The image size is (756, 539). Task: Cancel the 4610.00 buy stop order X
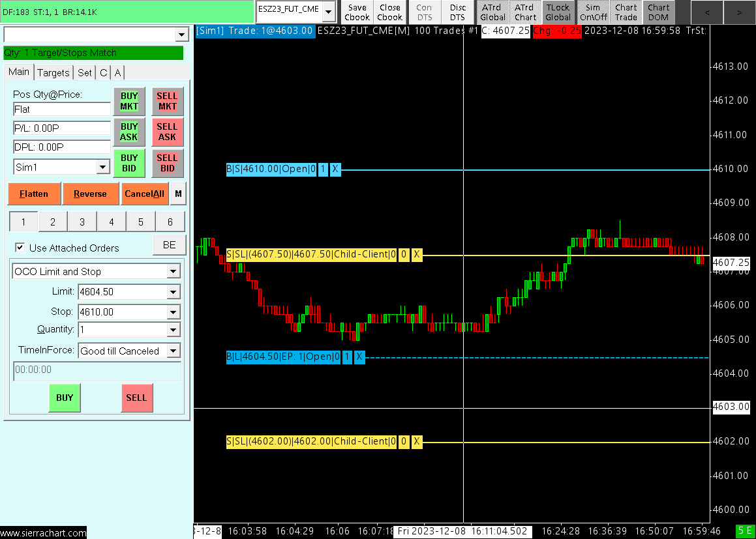tap(335, 169)
